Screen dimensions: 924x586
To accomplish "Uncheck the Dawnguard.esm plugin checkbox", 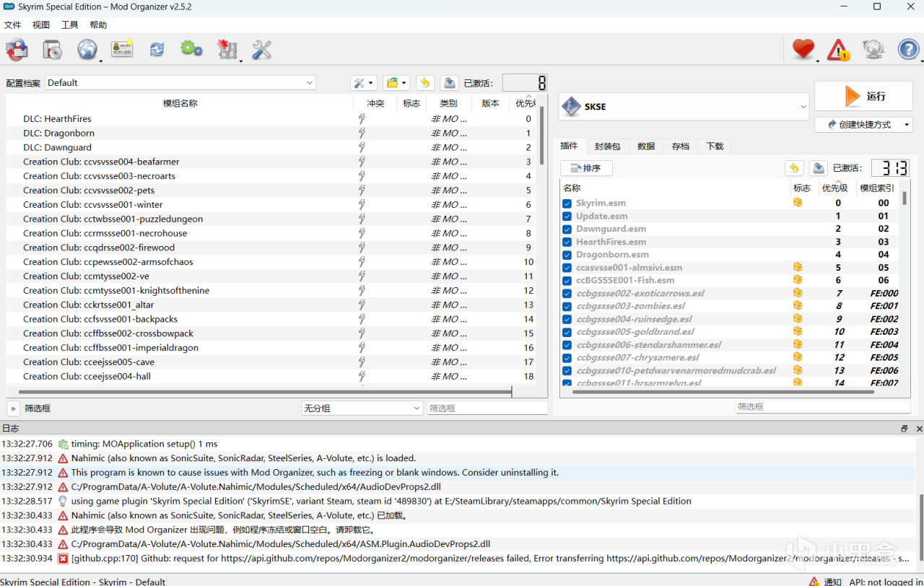I will [x=567, y=229].
